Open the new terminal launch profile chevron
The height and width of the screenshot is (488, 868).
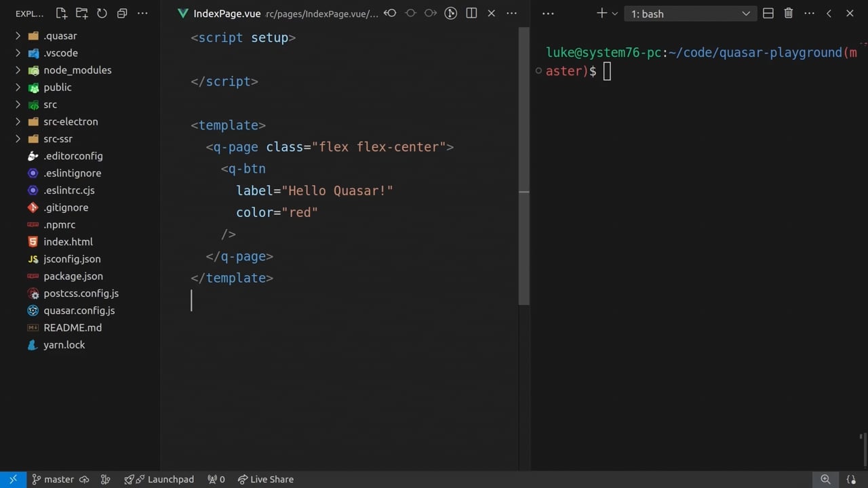615,14
